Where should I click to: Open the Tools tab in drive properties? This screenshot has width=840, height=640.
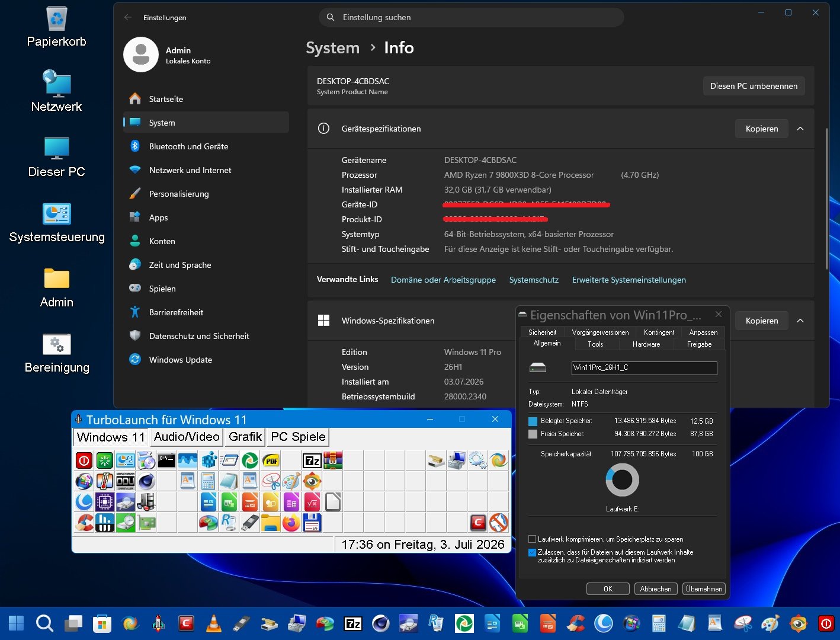595,344
